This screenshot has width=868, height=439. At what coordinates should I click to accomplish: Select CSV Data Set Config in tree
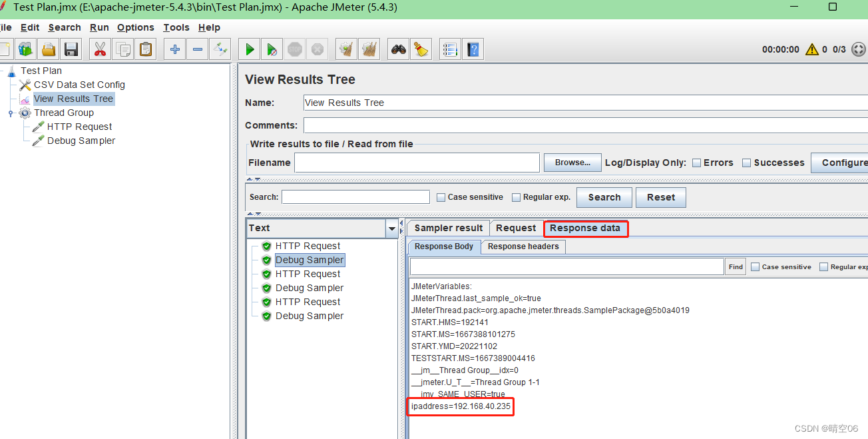click(79, 85)
